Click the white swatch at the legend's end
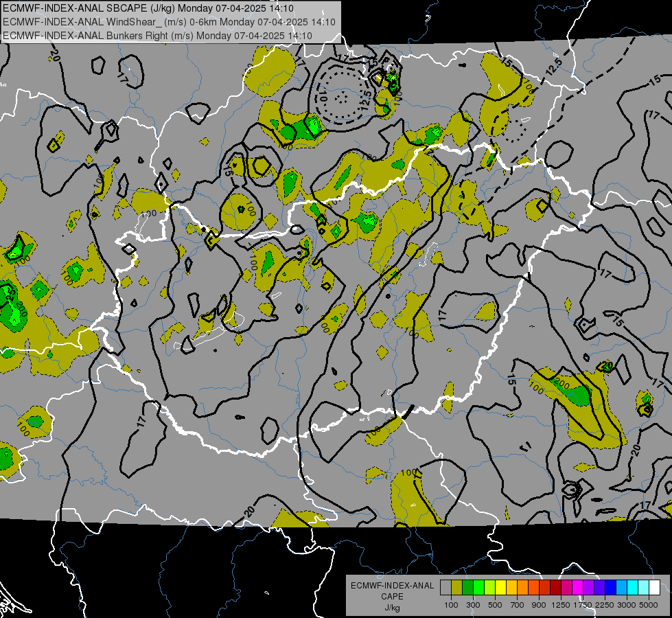 click(x=654, y=588)
